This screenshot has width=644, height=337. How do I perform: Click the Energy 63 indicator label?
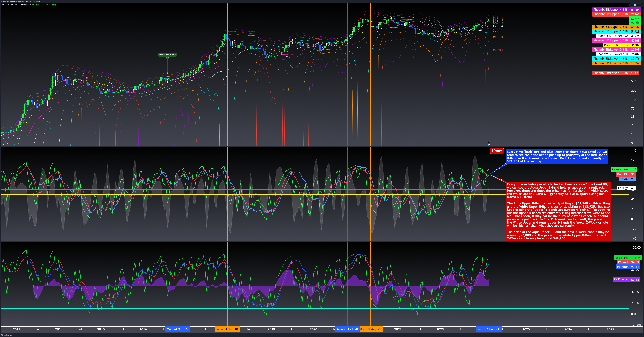click(626, 188)
